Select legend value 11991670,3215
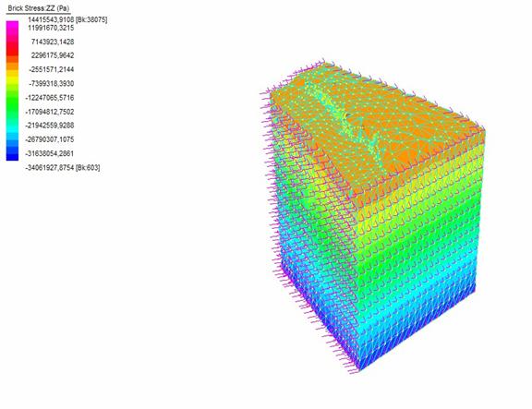 [x=51, y=28]
